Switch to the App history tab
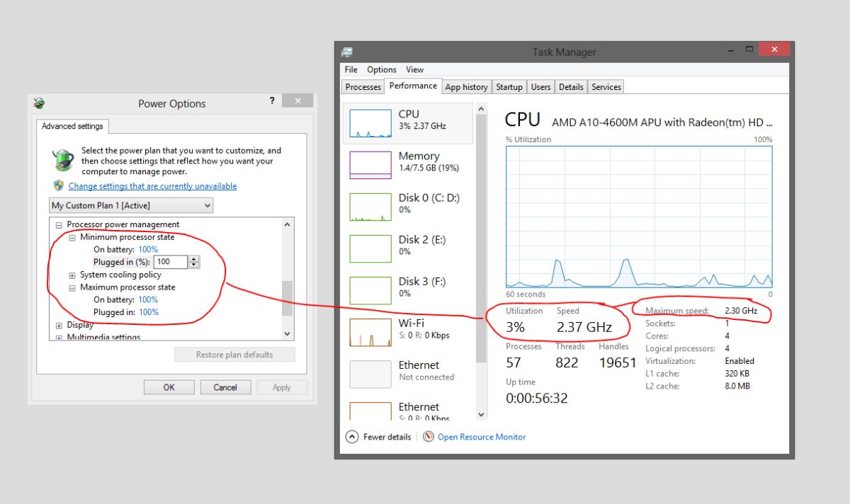The image size is (850, 504). pos(466,87)
